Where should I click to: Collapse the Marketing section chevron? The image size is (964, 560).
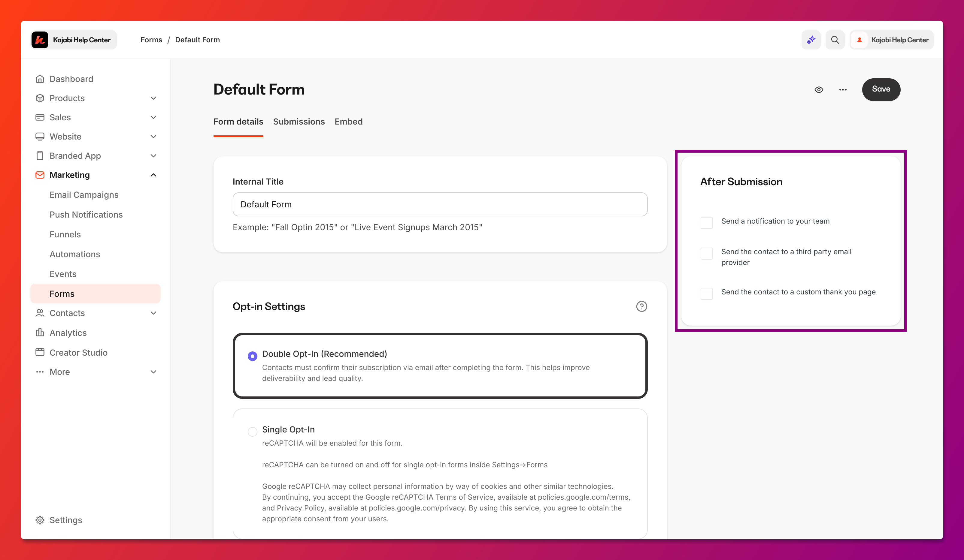coord(153,175)
